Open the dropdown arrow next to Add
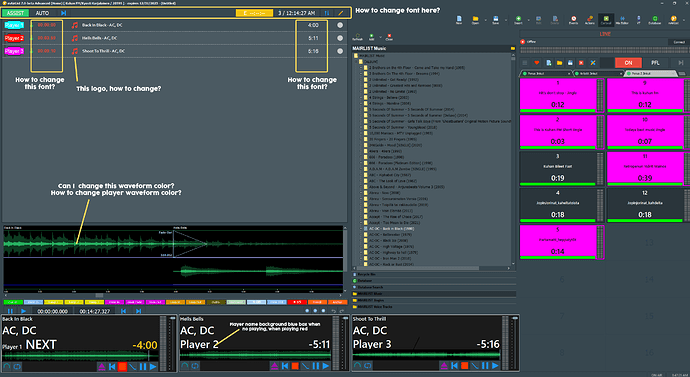690x377 pixels. point(380,37)
